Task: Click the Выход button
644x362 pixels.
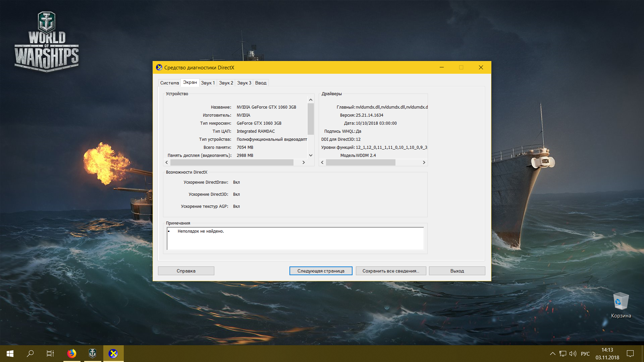Action: click(457, 271)
